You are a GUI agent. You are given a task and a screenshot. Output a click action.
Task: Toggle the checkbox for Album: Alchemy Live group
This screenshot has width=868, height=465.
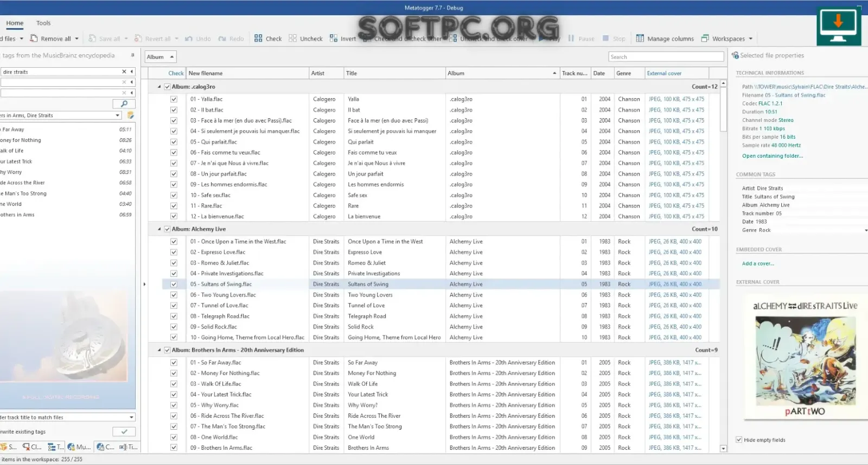[168, 229]
